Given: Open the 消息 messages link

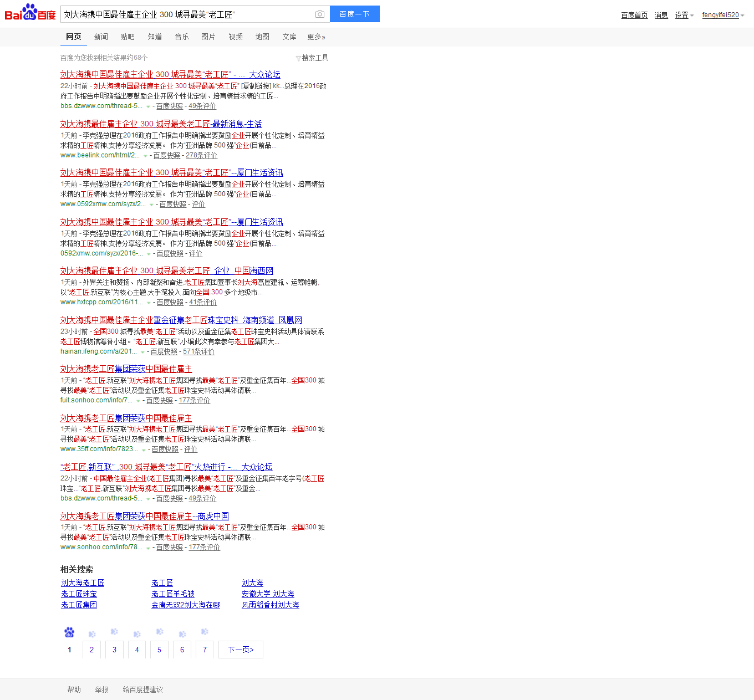Looking at the screenshot, I should click(x=661, y=15).
